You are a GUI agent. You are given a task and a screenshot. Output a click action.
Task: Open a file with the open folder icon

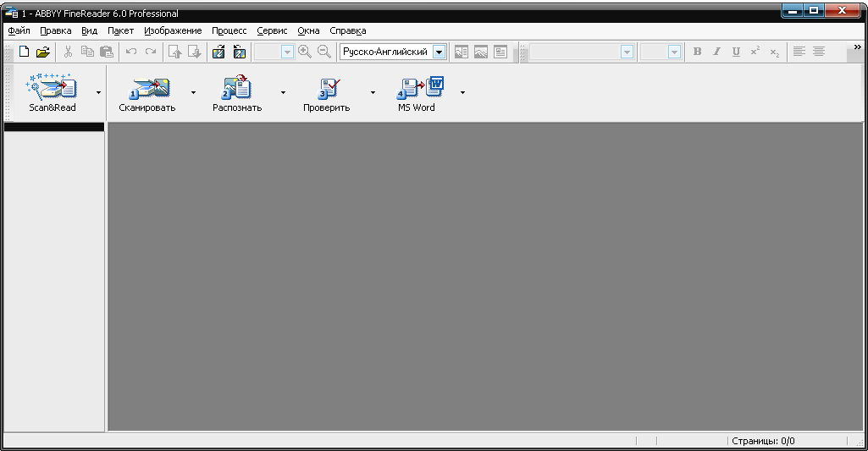(x=43, y=52)
